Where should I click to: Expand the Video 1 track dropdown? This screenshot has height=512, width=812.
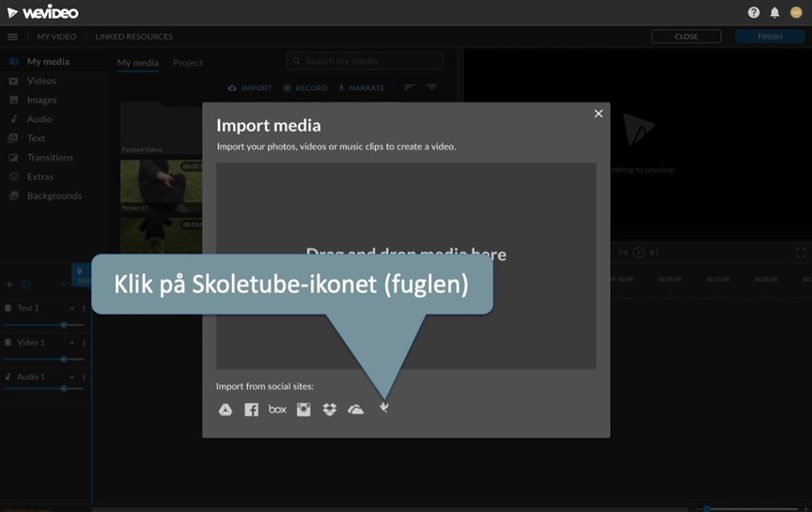pyautogui.click(x=72, y=343)
